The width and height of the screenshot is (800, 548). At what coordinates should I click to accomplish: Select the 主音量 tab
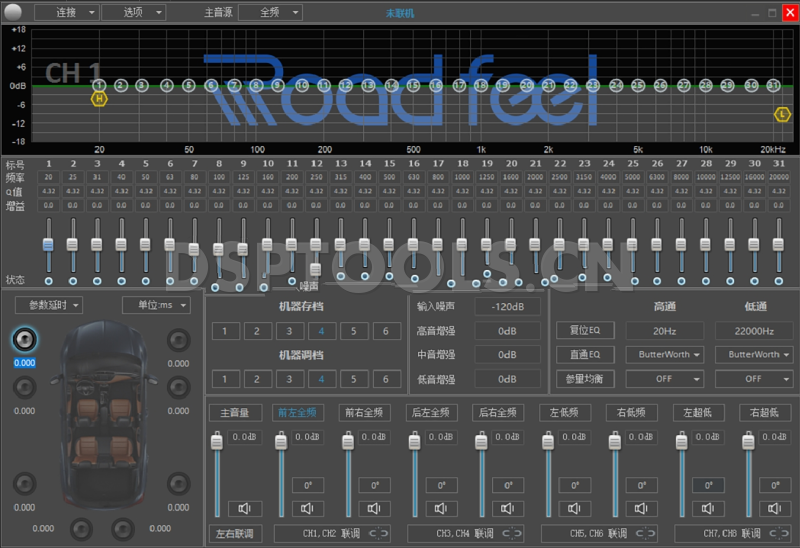tap(235, 412)
